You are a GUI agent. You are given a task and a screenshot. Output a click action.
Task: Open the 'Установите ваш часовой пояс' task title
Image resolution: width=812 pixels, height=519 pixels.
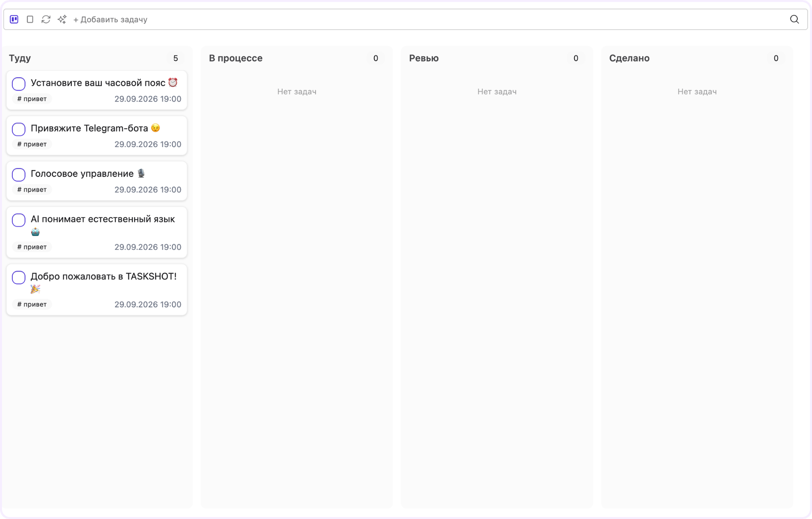[x=104, y=83]
